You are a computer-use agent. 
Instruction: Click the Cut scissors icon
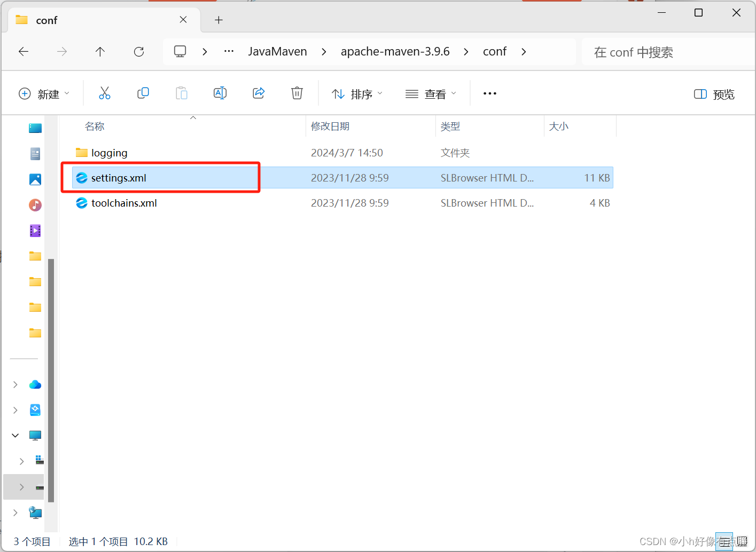tap(105, 93)
